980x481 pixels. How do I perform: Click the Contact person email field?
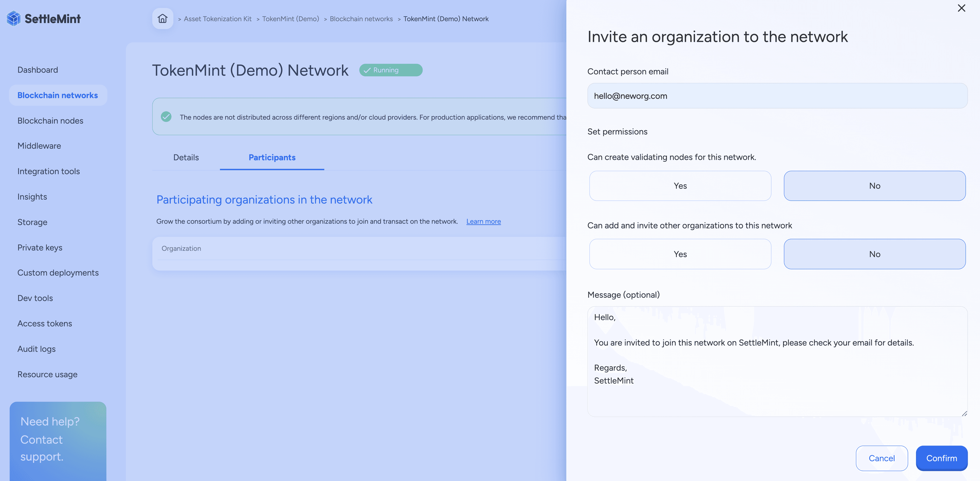777,96
